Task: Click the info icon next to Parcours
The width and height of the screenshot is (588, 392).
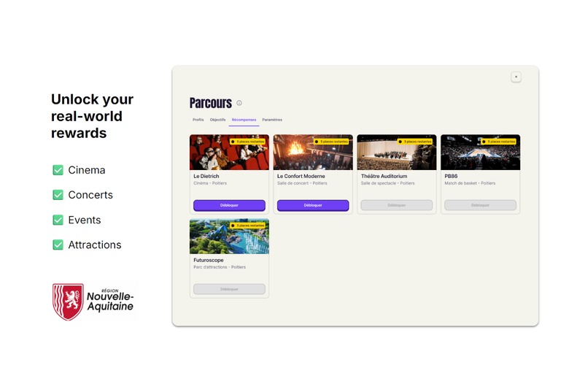Action: 239,103
